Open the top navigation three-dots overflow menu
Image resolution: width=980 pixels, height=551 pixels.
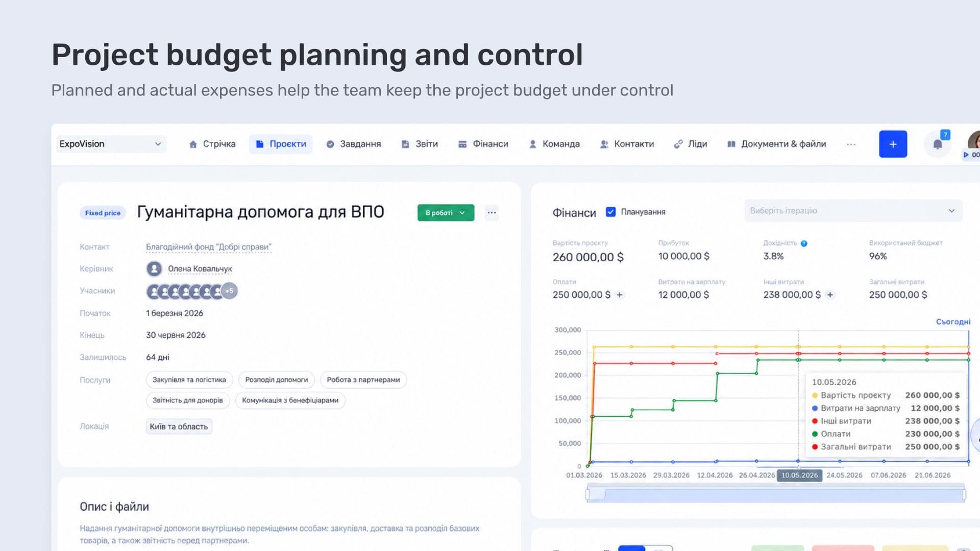point(851,144)
